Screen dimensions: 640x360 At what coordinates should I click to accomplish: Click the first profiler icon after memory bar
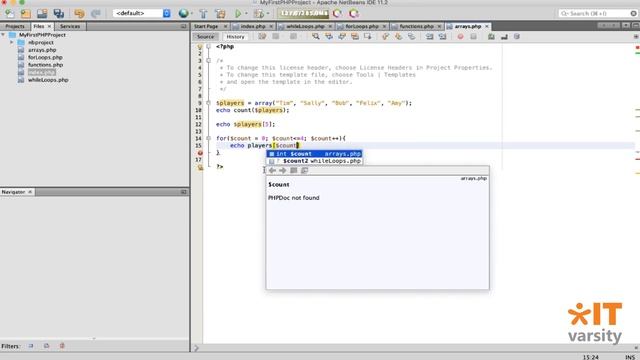click(338, 13)
